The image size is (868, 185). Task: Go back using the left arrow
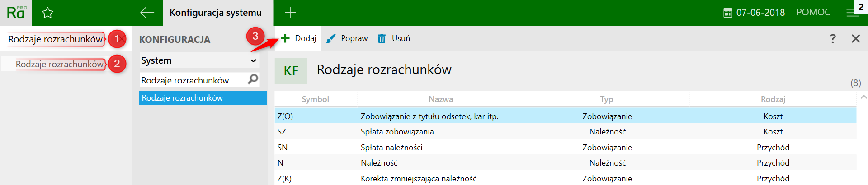click(147, 13)
